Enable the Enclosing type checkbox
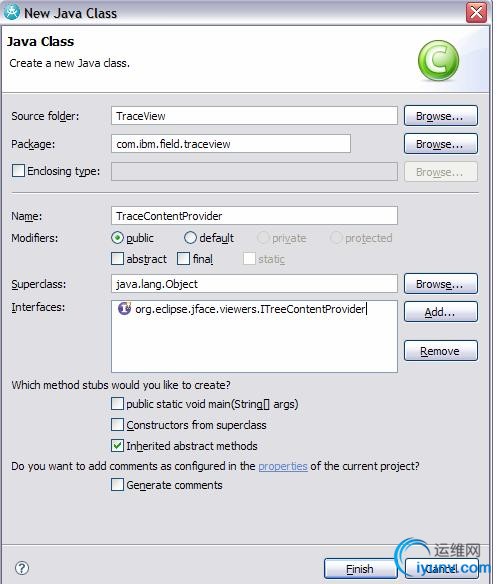 [x=19, y=171]
